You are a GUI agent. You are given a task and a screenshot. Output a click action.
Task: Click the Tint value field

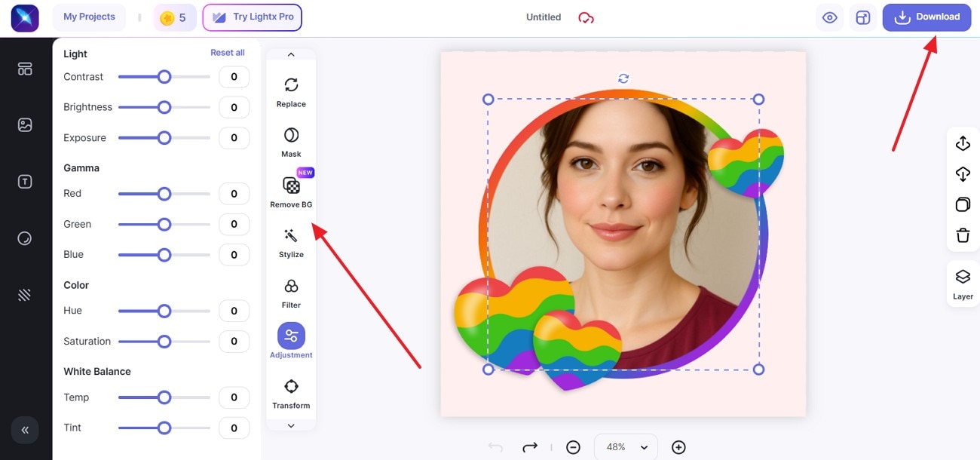coord(234,428)
